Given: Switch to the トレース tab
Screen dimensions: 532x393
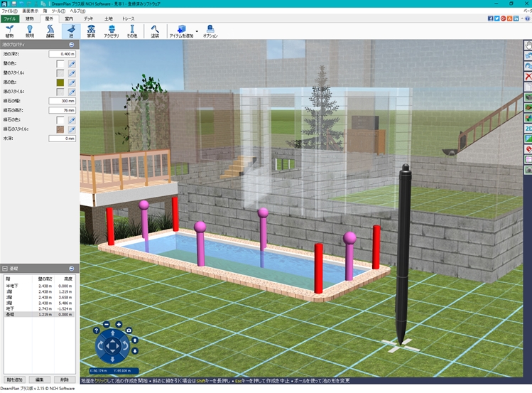Looking at the screenshot, I should point(129,18).
